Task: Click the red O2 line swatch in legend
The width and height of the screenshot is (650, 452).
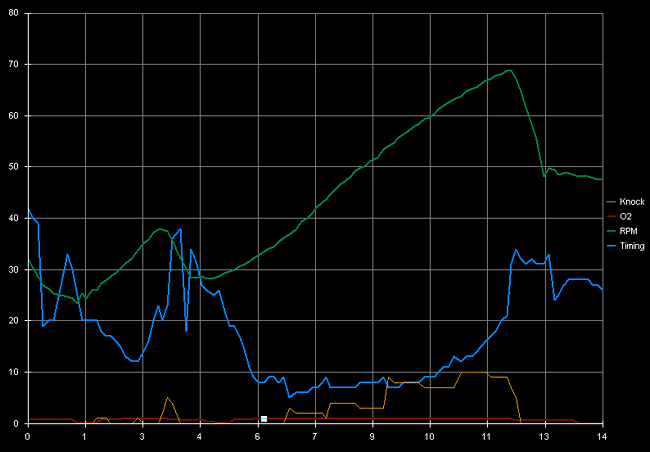Action: coord(611,216)
